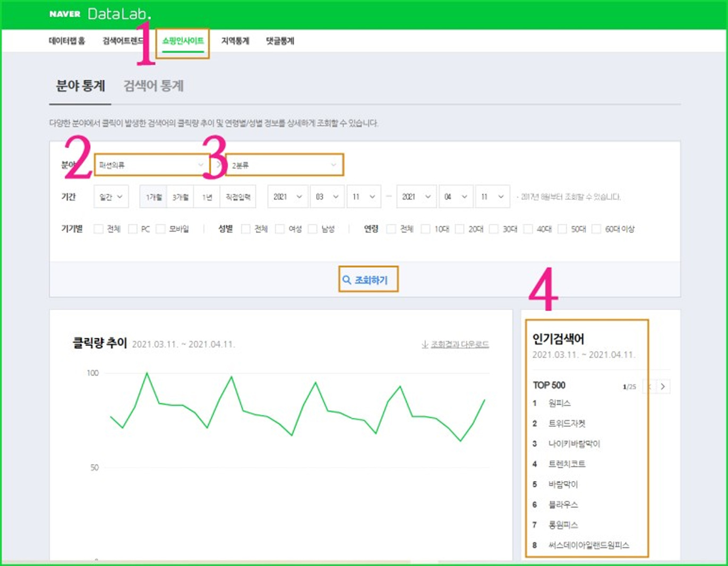The width and height of the screenshot is (728, 566).
Task: Click keyword 트렌치코트 in popular list
Action: [567, 464]
